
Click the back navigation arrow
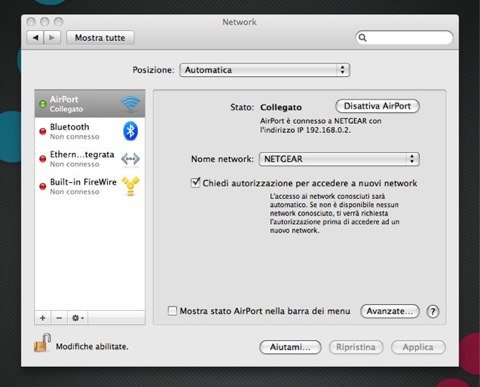[35, 38]
